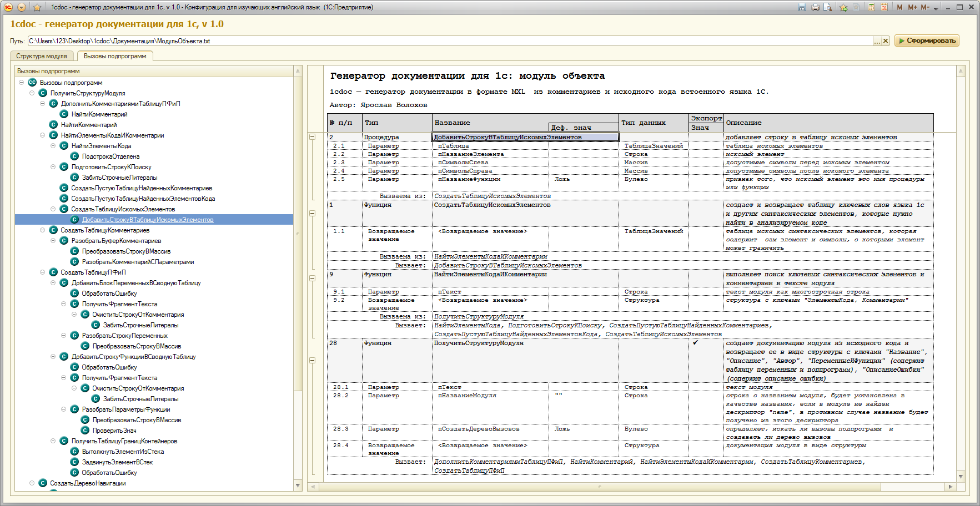Click icon next to СоздатьПустуюТаблицуНайденныхКомментариев
The image size is (980, 506).
(64, 188)
